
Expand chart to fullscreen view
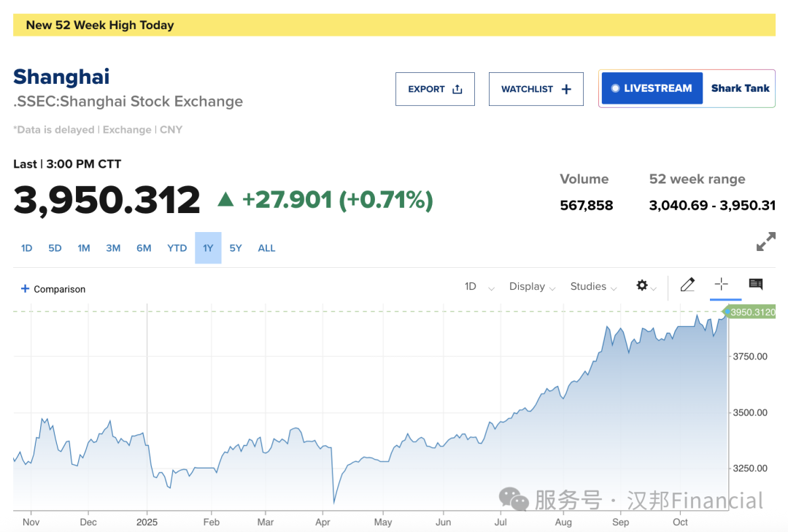[765, 242]
